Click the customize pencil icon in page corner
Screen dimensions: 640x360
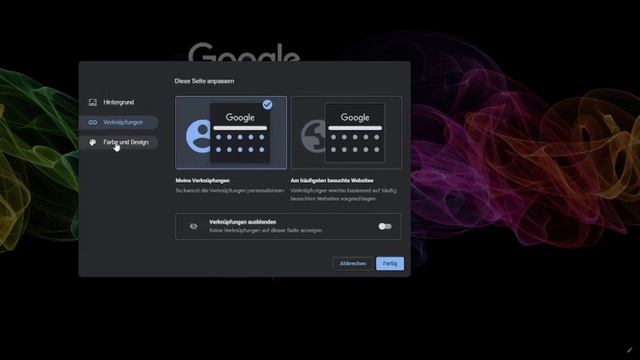click(629, 350)
